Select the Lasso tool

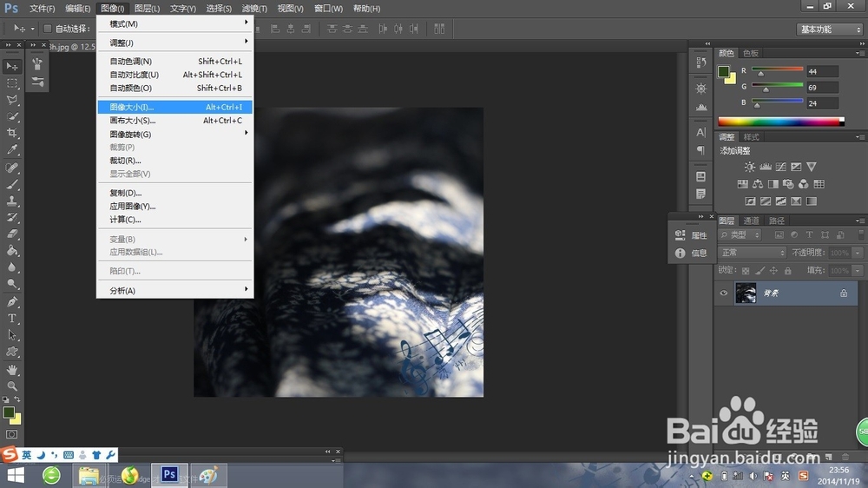point(11,100)
